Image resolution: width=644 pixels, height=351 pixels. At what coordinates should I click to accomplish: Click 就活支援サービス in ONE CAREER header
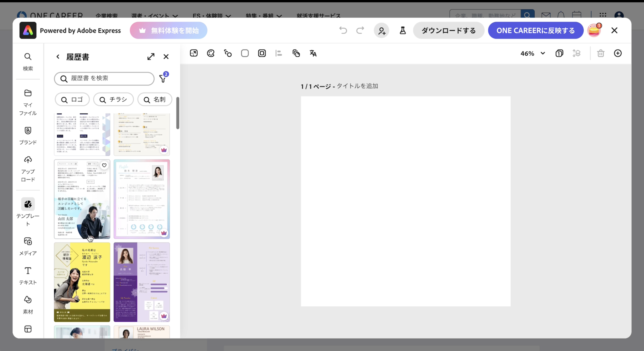click(x=319, y=16)
